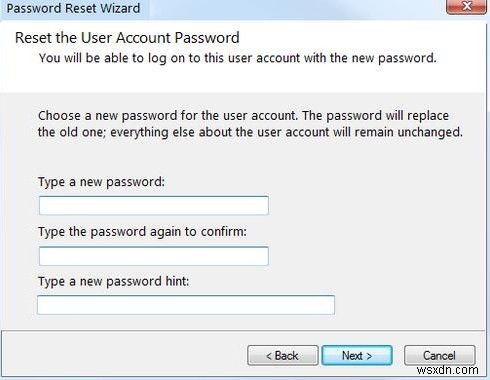The width and height of the screenshot is (490, 380).
Task: Click the "Type a new password:" label
Action: (x=101, y=182)
